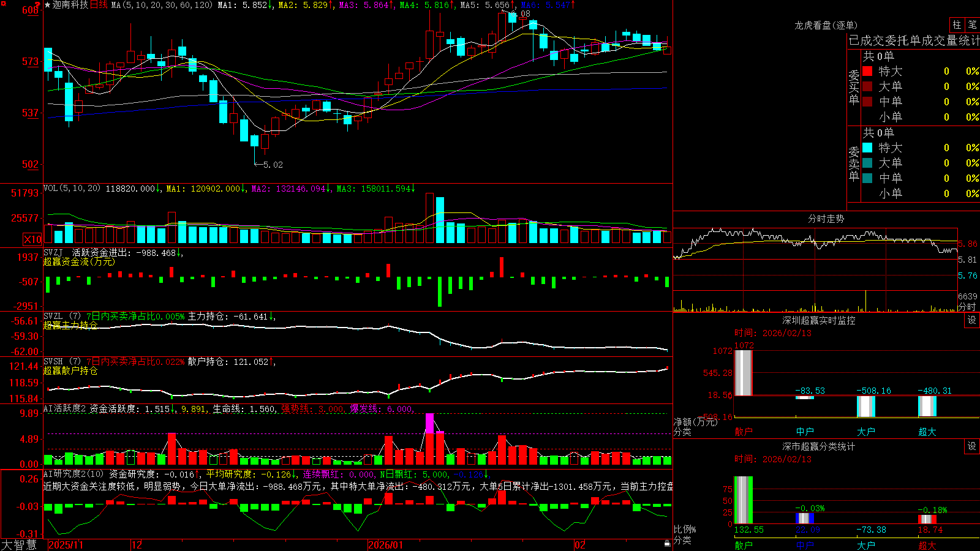Click the AI活跃度2 indicator title

coord(65,408)
